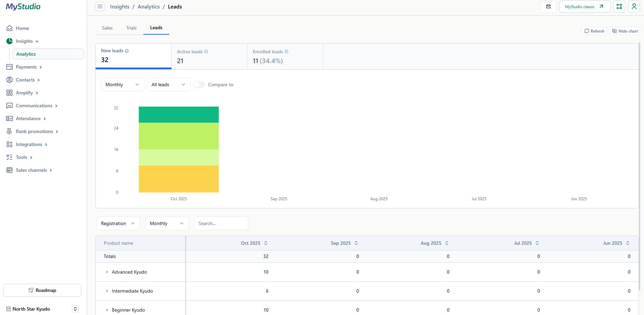Click the Enrolled leads info icon

click(x=286, y=52)
